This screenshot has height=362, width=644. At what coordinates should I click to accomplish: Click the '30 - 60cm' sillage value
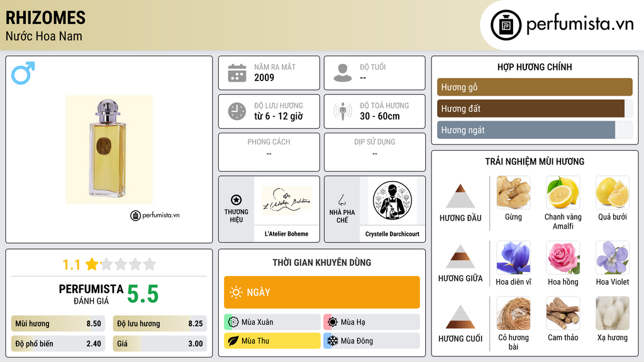[380, 116]
